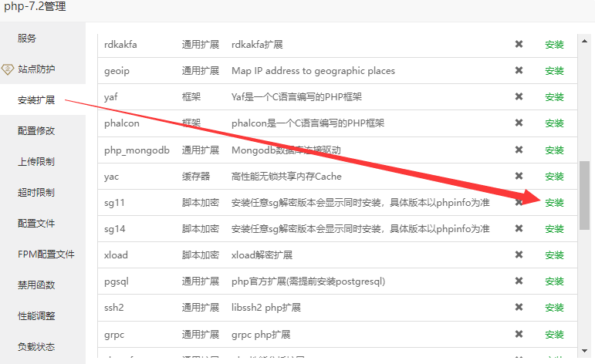Screen dimensions: 595x364
Task: Click the X status icon in pgsql row
Action: [x=519, y=281]
